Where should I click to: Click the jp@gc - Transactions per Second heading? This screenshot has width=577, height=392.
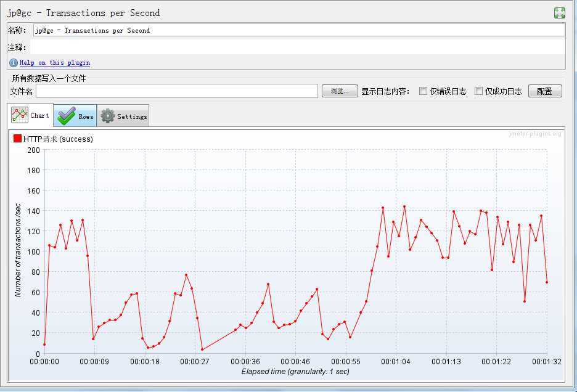[x=84, y=13]
